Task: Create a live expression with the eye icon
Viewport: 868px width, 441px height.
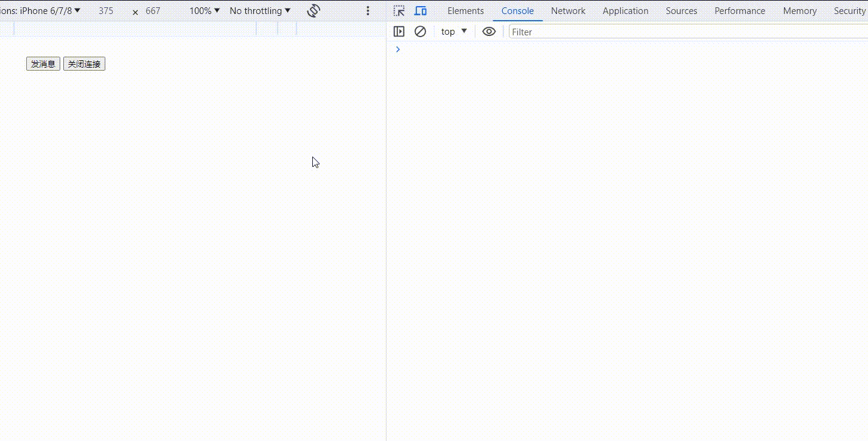Action: [489, 31]
